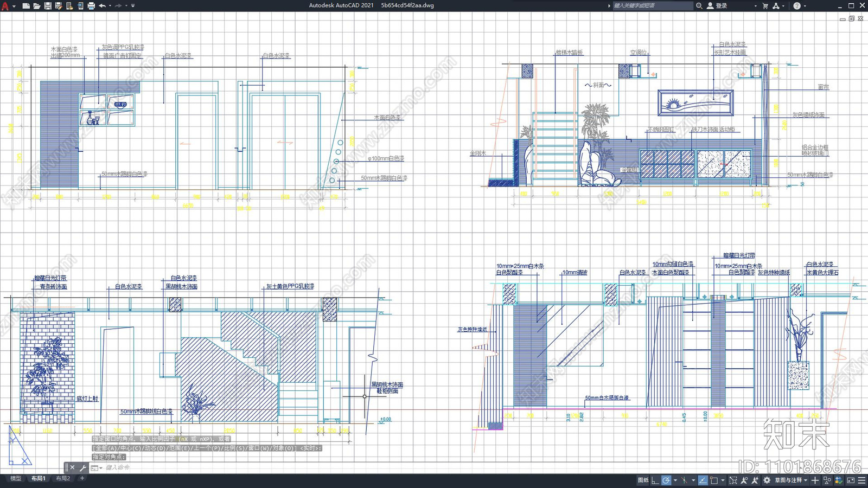Open the 草图与注释 workspace dropdown
Image resolution: width=868 pixels, height=488 pixels.
[x=791, y=480]
